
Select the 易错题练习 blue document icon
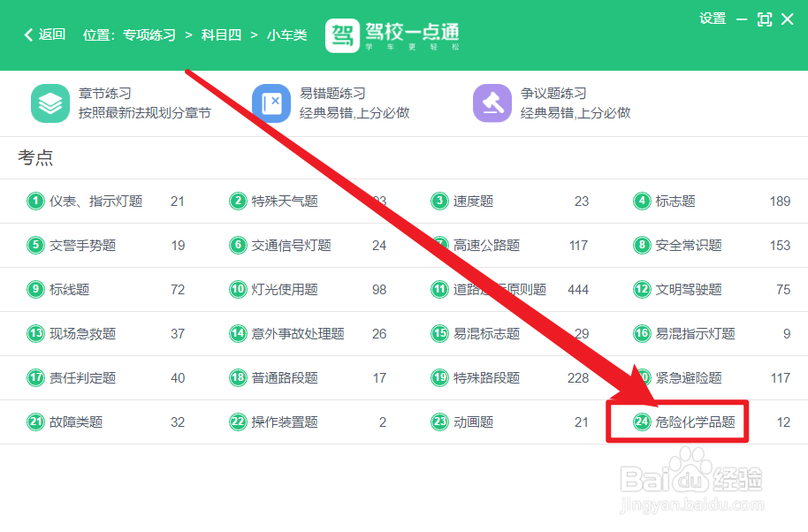[x=271, y=103]
